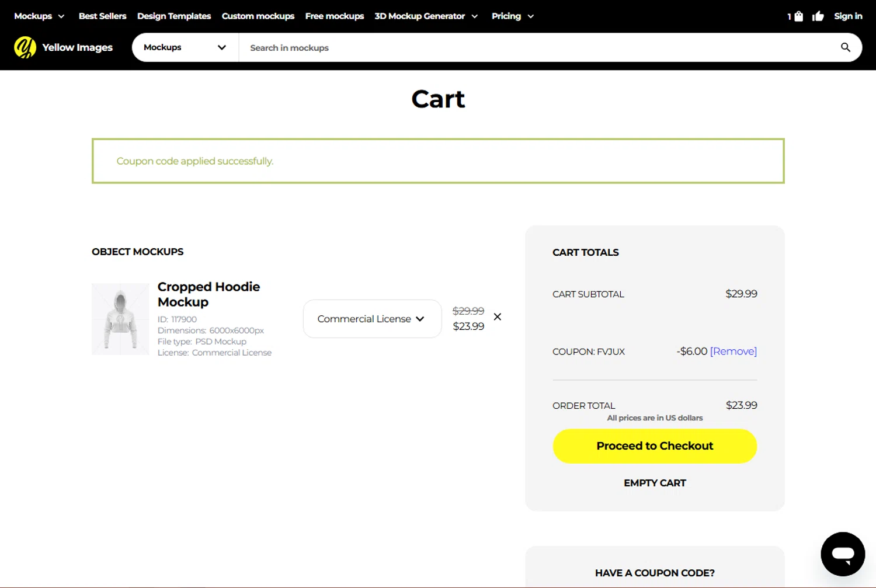This screenshot has height=588, width=876.
Task: Click the Coupon code applied successfully message
Action: point(195,161)
